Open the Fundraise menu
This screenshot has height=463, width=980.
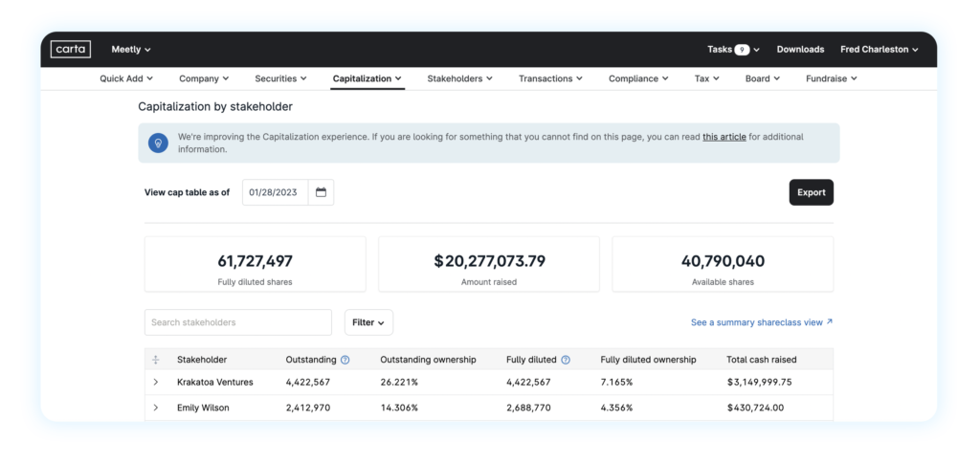click(x=832, y=78)
